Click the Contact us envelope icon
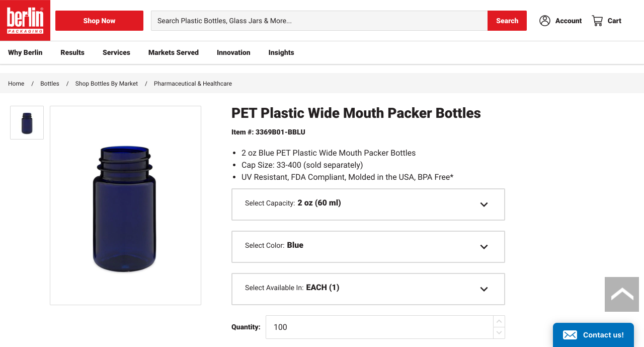Screen dimensions: 644x347 click(570, 335)
